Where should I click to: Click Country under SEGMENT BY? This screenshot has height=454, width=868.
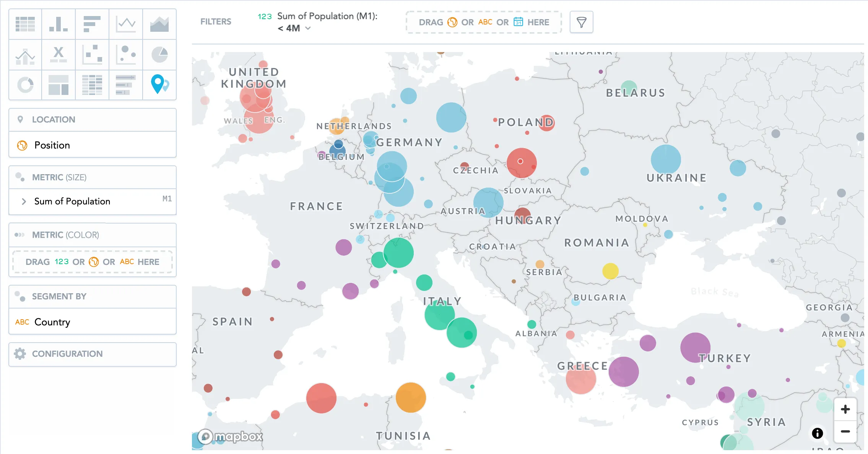[x=52, y=322]
